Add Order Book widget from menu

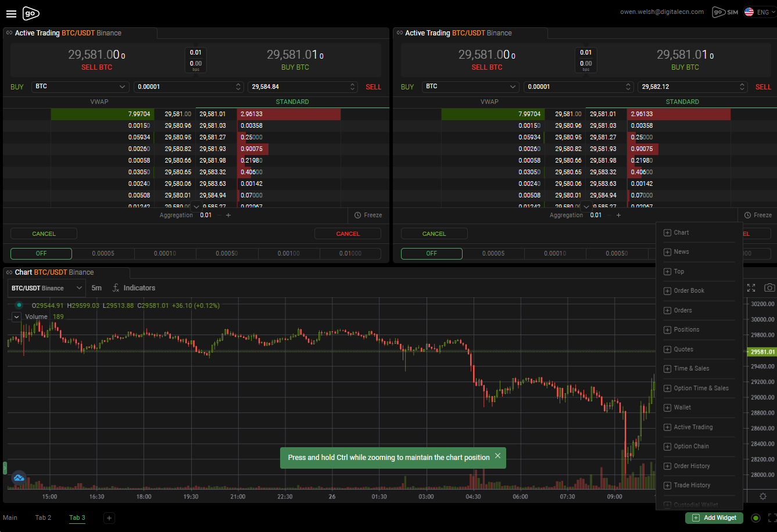pyautogui.click(x=699, y=291)
